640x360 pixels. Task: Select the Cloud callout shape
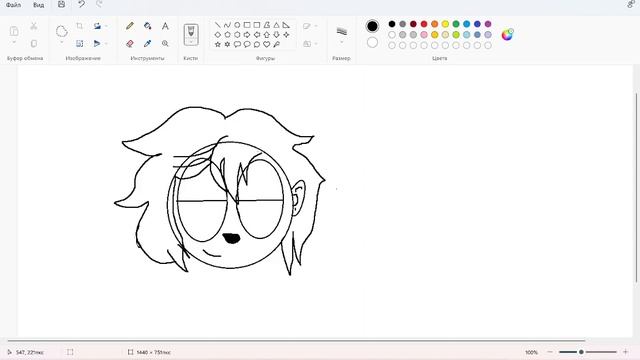pos(257,44)
